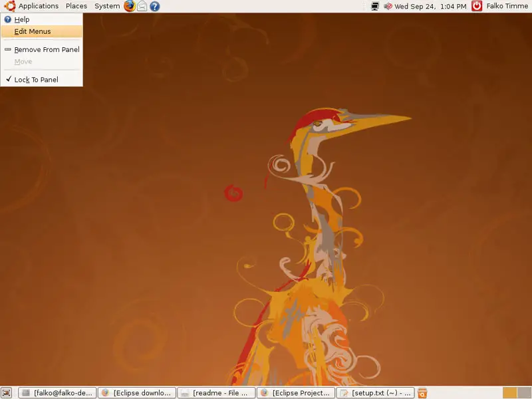Click the network monitor icon in tray

(x=375, y=6)
